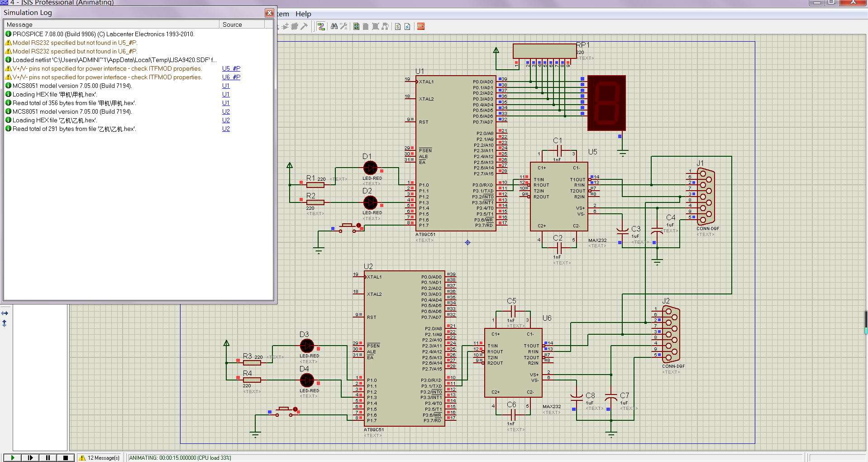Toggle the wire autorouter icon
This screenshot has width=868, height=462.
click(321, 26)
